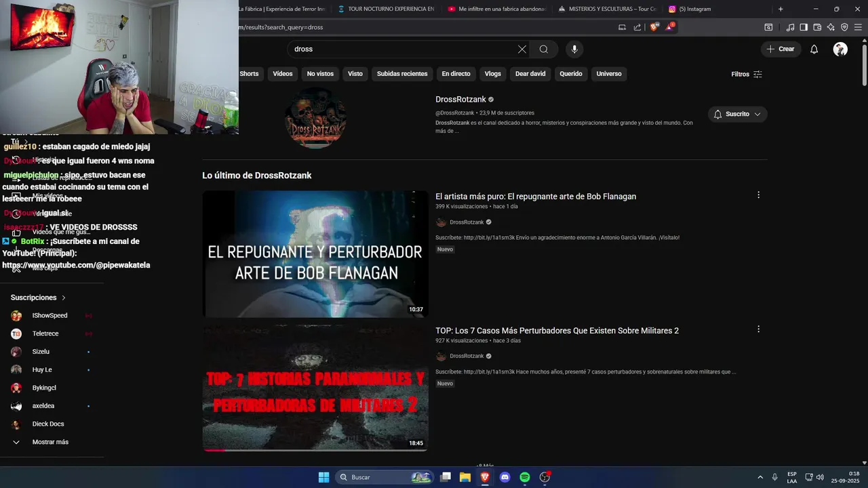Open options menu for Militares 2 video
Screen dimensions: 868x488
point(758,329)
